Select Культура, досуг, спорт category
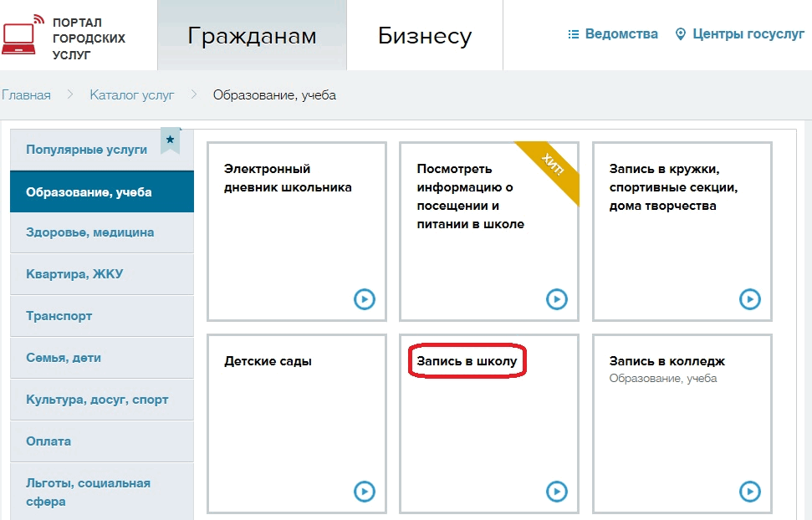This screenshot has height=520, width=812. coord(97,400)
